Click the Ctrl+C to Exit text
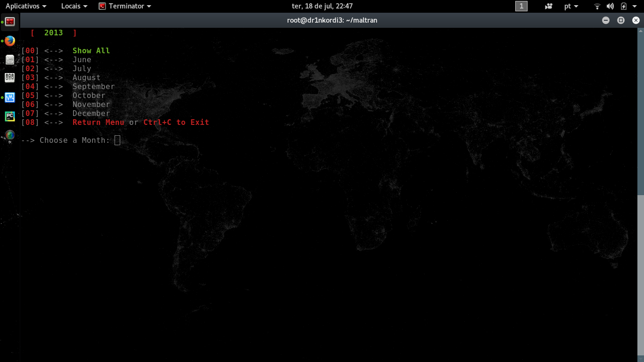Viewport: 644px width, 362px height. tap(176, 123)
